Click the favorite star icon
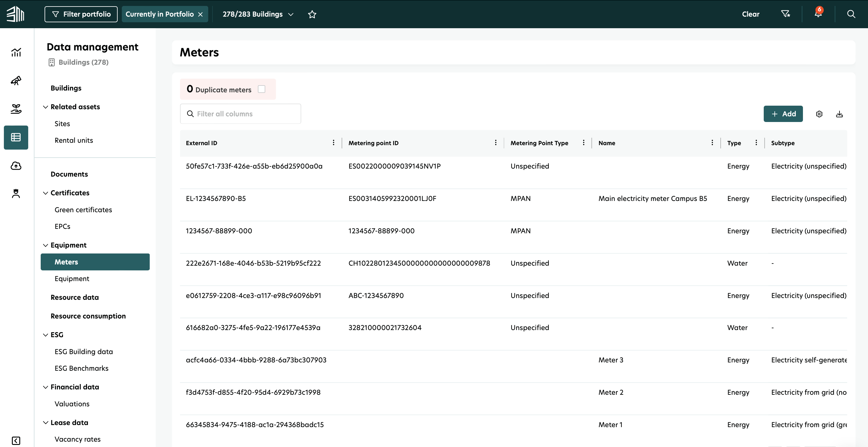The width and height of the screenshot is (868, 447). [x=312, y=14]
